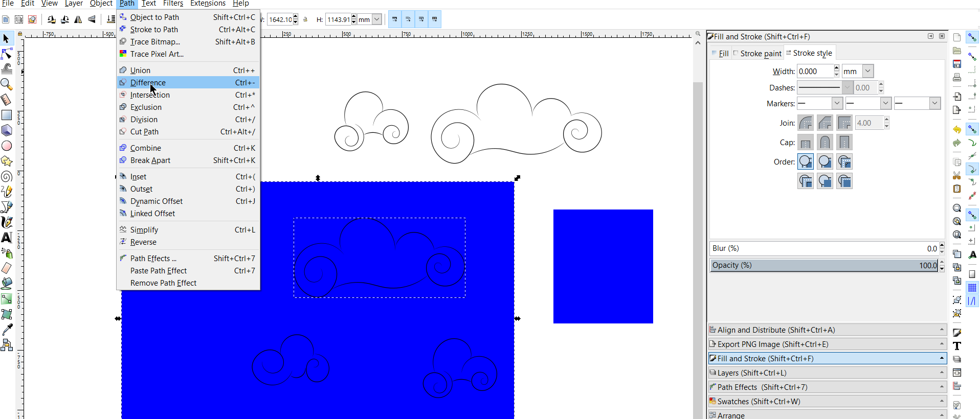Toggle move gradients with objects
Image resolution: width=980 pixels, height=419 pixels.
click(x=421, y=19)
